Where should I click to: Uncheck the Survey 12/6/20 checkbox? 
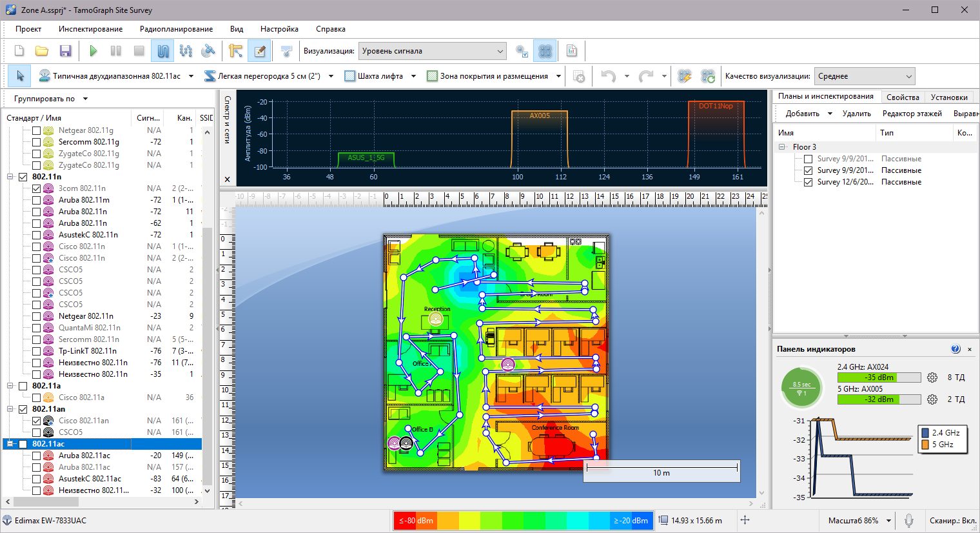808,182
